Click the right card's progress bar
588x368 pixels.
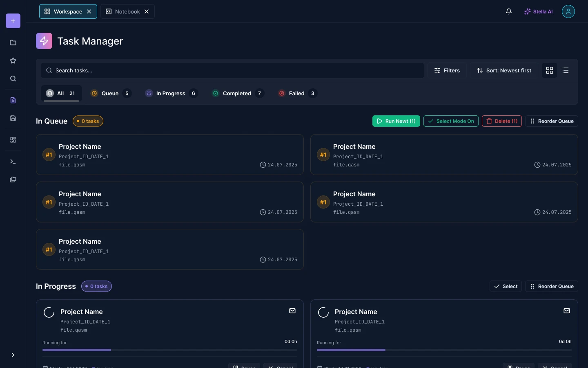(444, 350)
